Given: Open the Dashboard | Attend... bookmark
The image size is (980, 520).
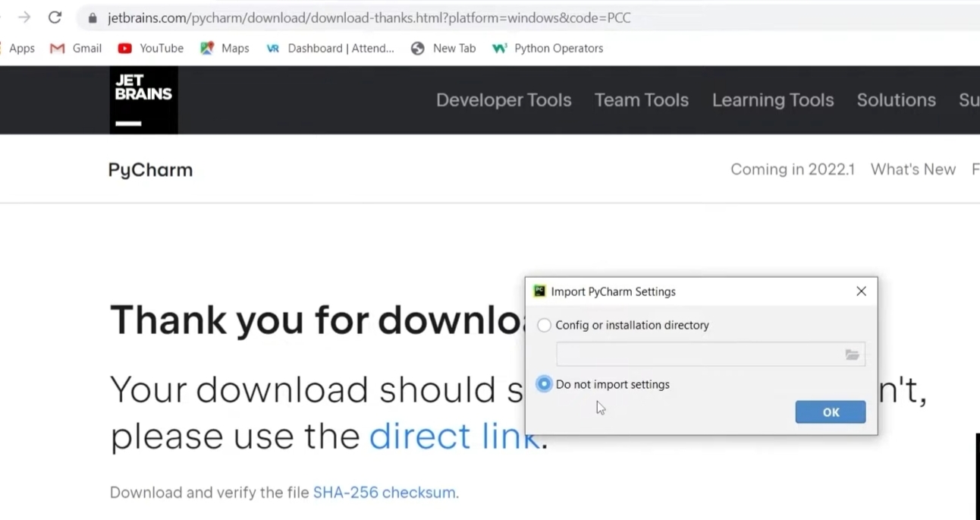Looking at the screenshot, I should tap(330, 48).
